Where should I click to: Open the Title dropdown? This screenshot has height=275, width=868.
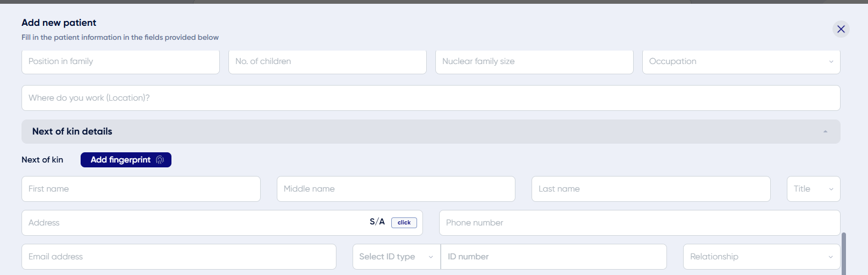click(813, 189)
